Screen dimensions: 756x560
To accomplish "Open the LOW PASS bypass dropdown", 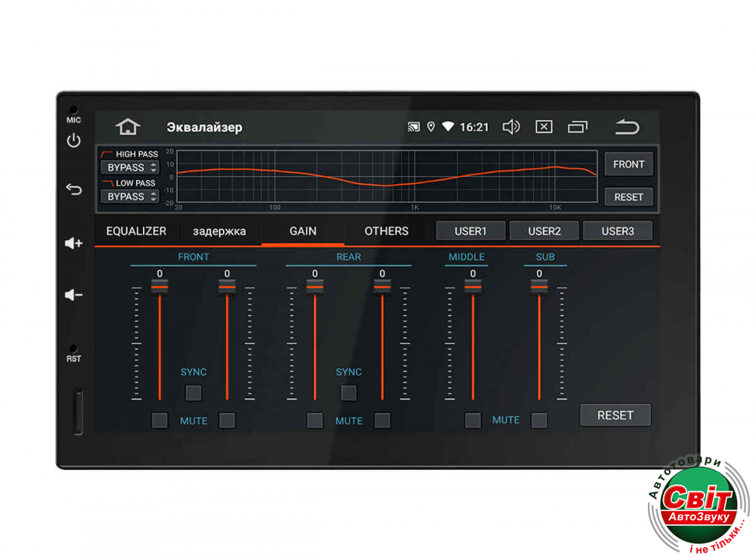I will [x=130, y=196].
